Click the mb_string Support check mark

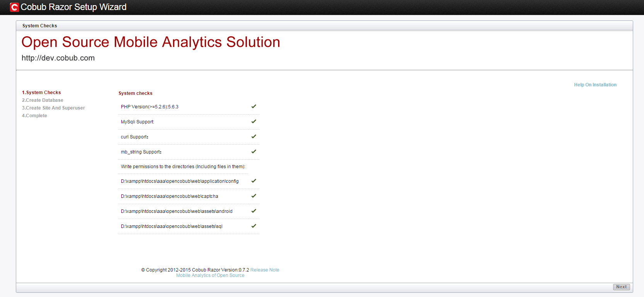(x=254, y=152)
